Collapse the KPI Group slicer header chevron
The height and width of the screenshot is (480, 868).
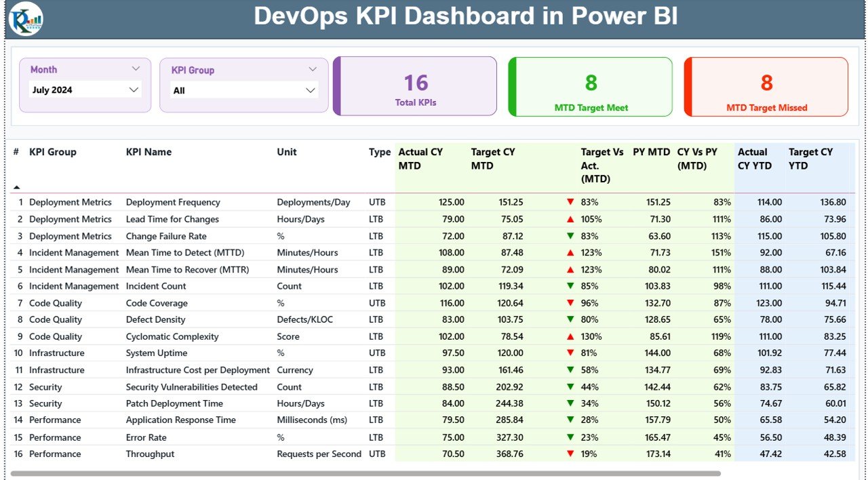[x=313, y=69]
